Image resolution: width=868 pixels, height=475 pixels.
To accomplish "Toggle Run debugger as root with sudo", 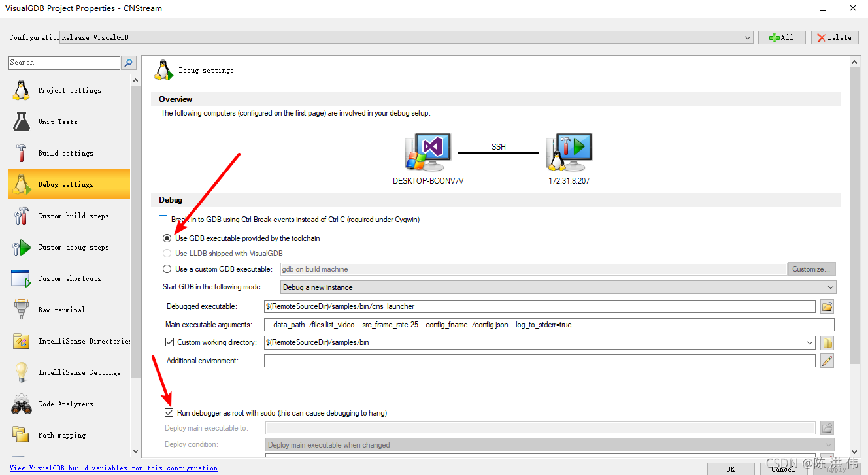I will tap(169, 413).
